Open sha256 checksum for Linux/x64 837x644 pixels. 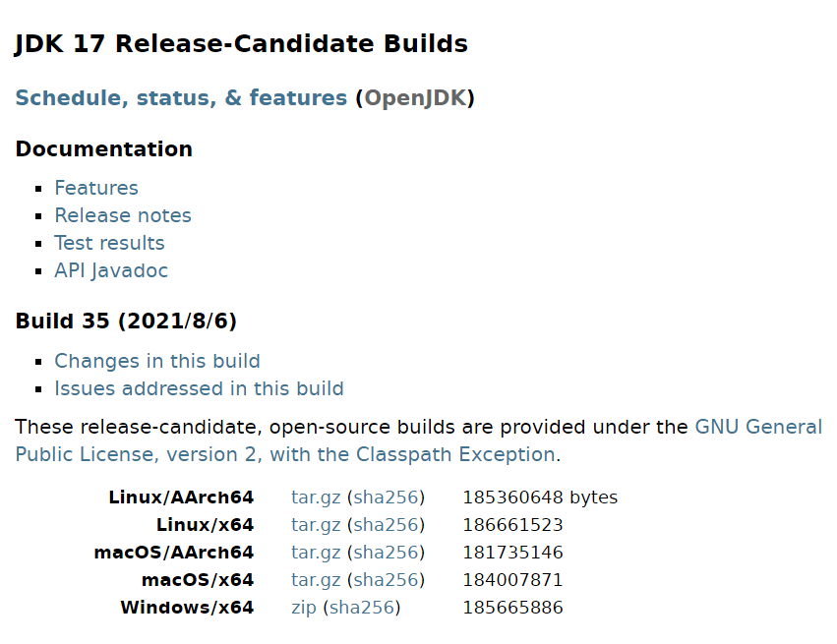386,525
